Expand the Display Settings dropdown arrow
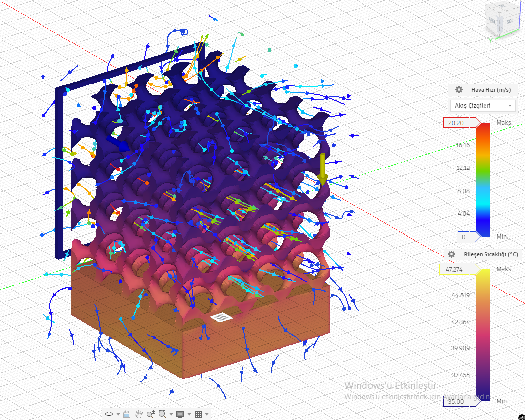Screen dimensions: 525x420 [x=189, y=414]
